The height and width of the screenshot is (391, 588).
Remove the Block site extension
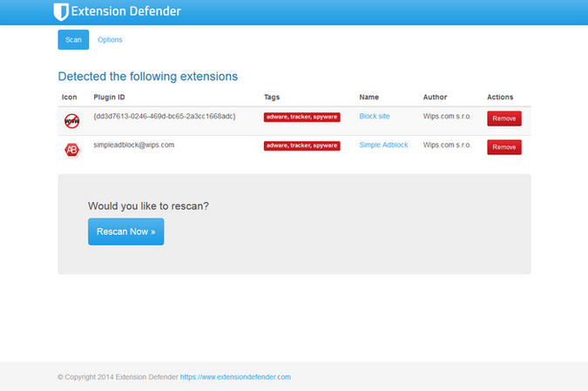click(x=504, y=118)
